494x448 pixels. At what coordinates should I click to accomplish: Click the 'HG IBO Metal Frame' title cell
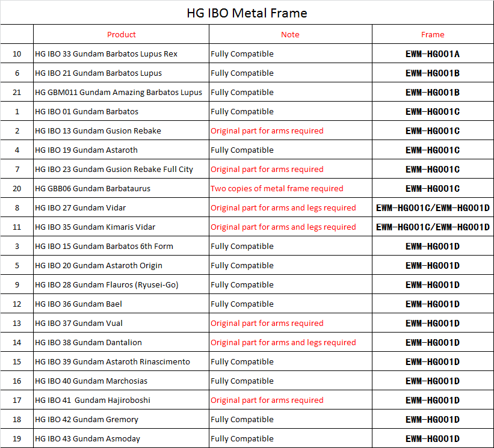[247, 13]
